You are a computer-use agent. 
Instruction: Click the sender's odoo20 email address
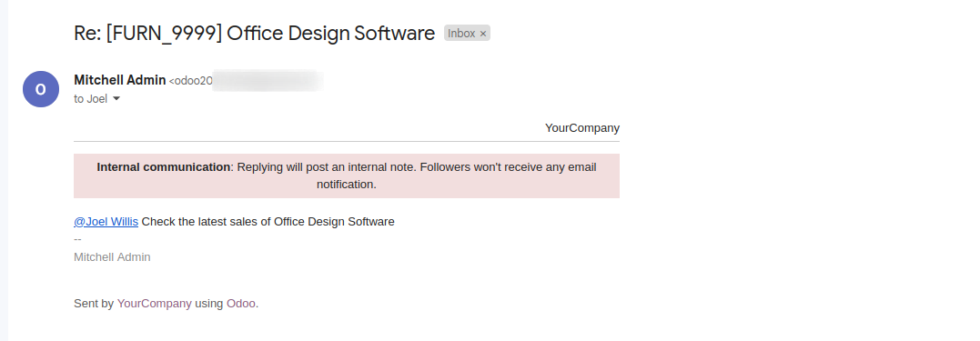191,81
